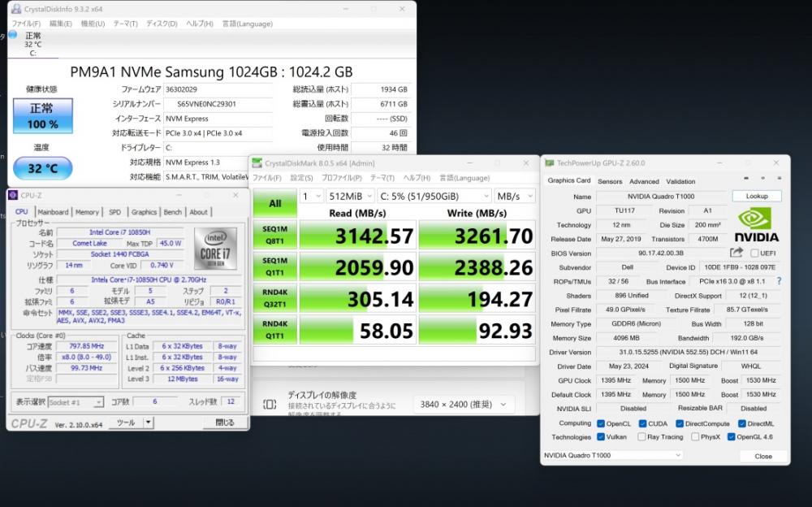
Task: Click the CPU-Z title bar app icon
Action: point(14,195)
